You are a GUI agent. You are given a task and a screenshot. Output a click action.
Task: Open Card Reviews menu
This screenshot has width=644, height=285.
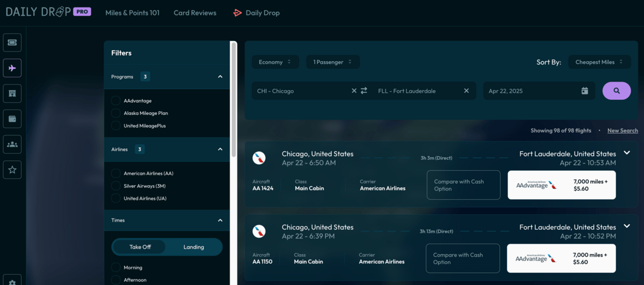coord(195,13)
